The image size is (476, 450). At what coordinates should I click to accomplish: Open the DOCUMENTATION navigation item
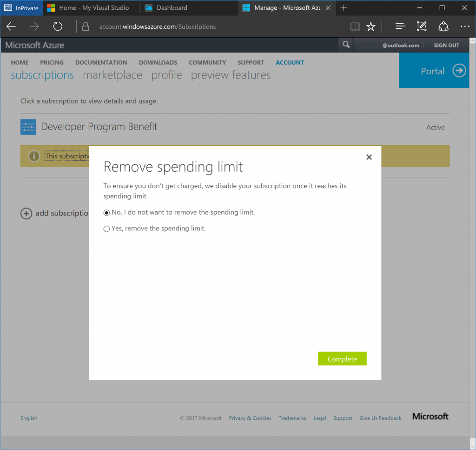(101, 63)
